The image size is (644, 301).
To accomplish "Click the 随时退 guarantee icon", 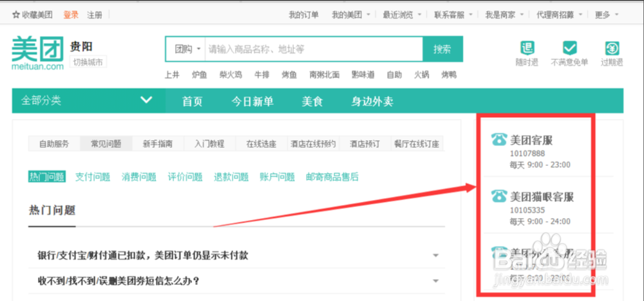I will point(527,48).
